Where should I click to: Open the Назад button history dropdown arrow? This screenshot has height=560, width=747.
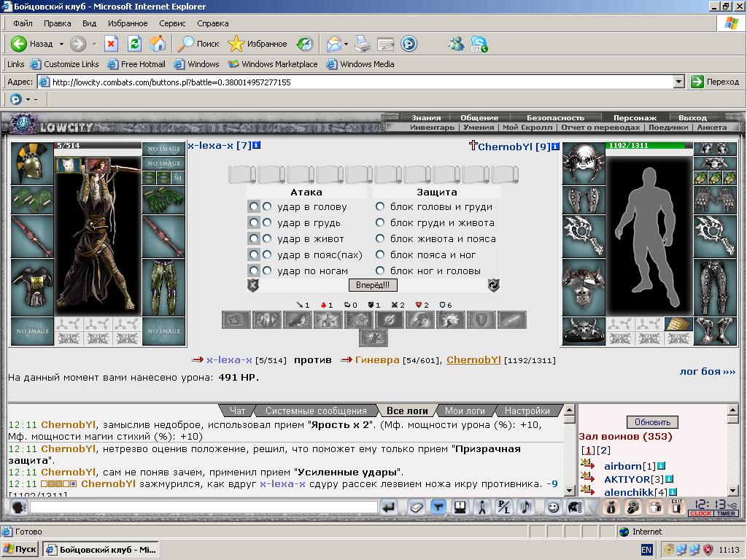[61, 44]
